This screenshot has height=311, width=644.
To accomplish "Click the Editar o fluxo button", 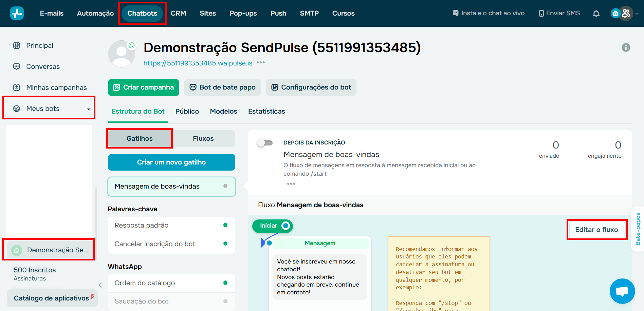I will [x=596, y=230].
